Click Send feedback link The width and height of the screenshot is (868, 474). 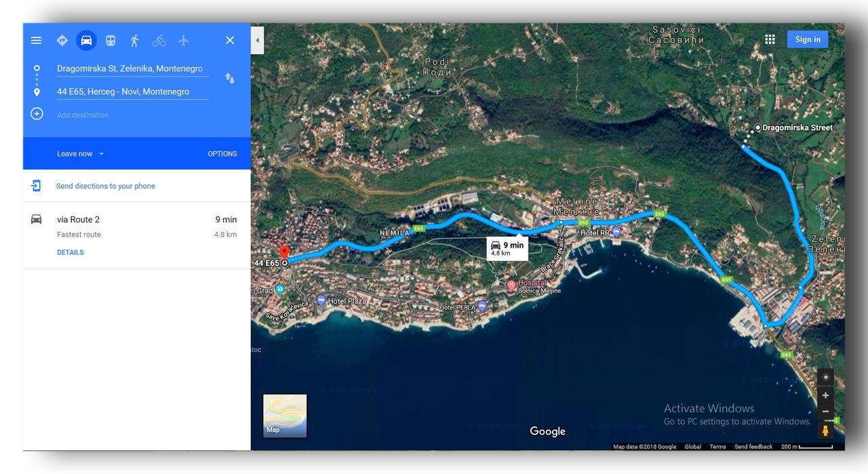click(x=753, y=447)
